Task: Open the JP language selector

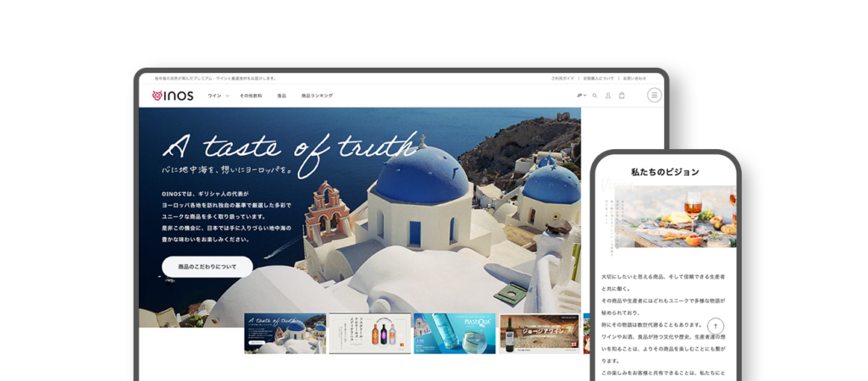Action: pyautogui.click(x=581, y=96)
